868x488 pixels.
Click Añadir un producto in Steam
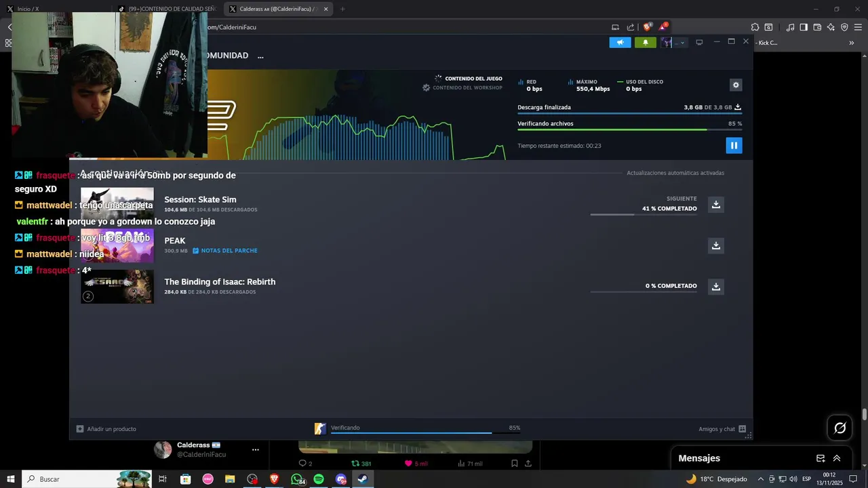click(x=106, y=429)
